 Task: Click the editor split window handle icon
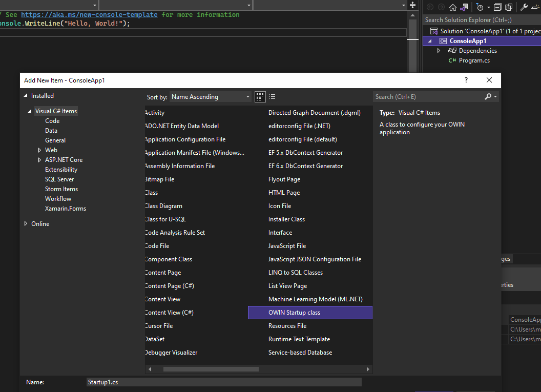tap(412, 5)
